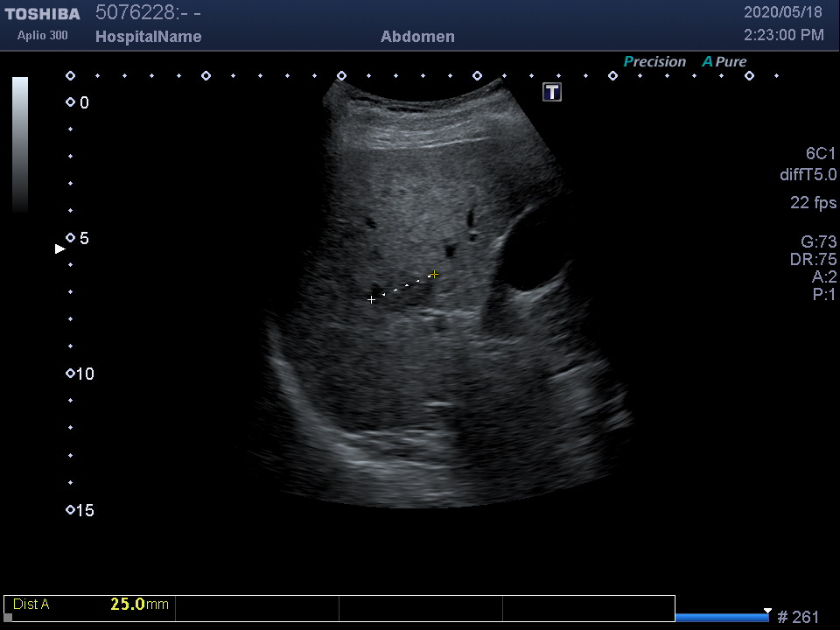Select the Abdomen exam preset label
This screenshot has width=840, height=630.
click(x=417, y=37)
